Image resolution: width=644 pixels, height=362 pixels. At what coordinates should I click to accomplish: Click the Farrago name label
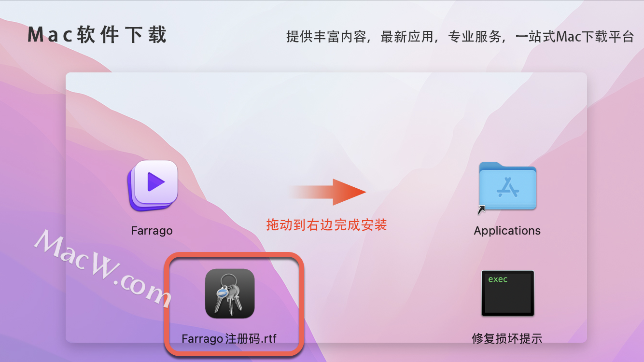pyautogui.click(x=152, y=231)
